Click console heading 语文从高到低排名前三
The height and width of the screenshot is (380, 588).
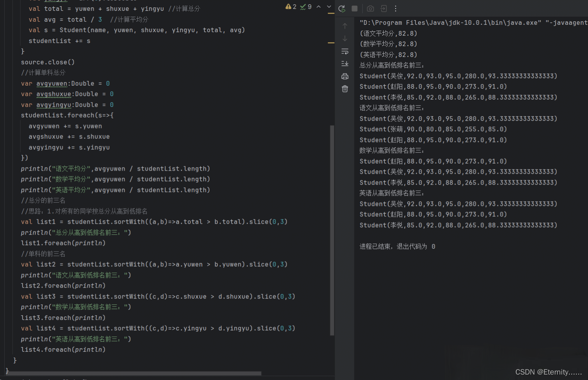coord(392,108)
